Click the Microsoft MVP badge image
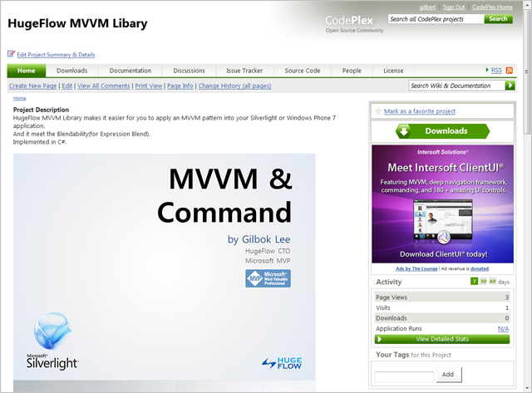532x393 pixels. 268,278
